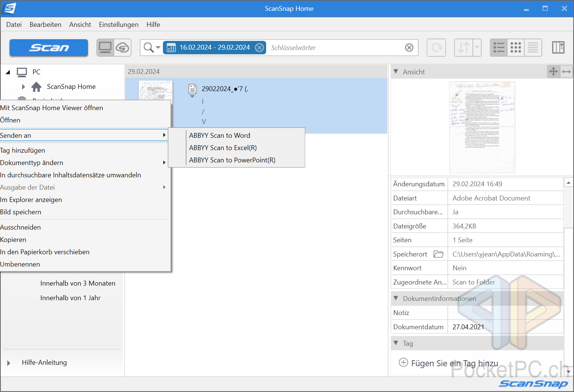Click the calendar icon in date filter

tap(171, 48)
